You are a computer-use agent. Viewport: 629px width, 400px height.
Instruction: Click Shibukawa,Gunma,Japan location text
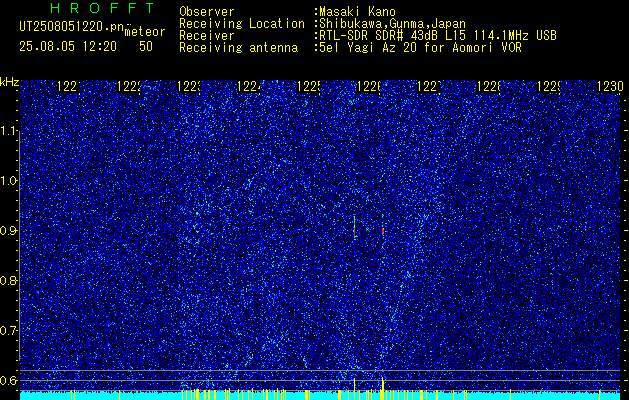click(392, 24)
